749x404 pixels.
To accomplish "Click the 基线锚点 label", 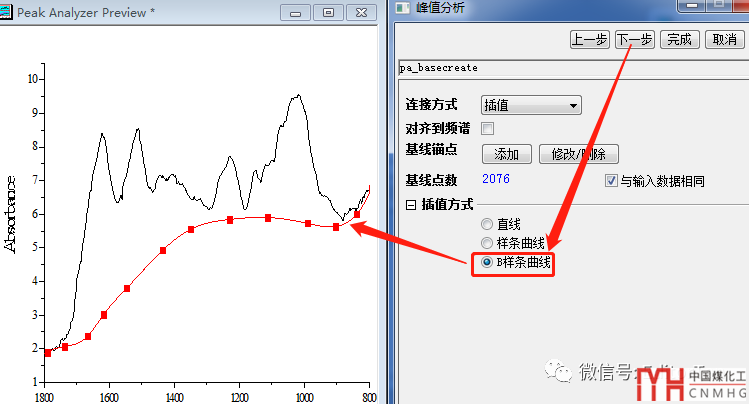I will [431, 150].
